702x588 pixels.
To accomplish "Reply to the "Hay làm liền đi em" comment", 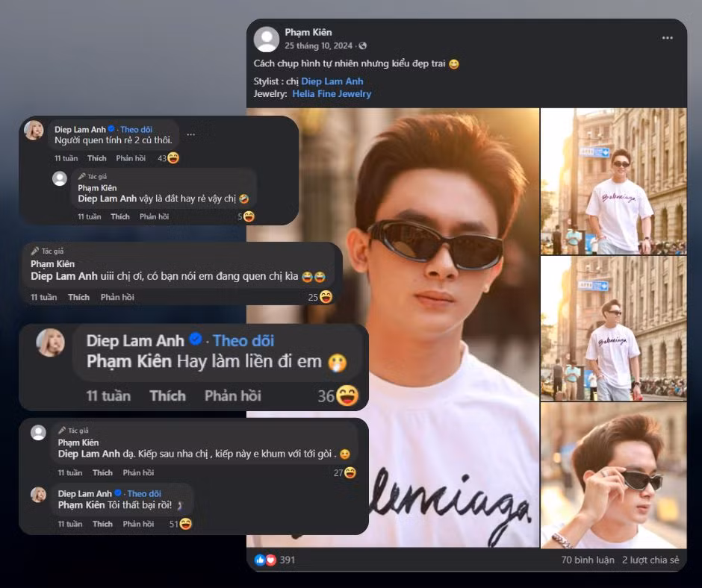I will tap(232, 395).
